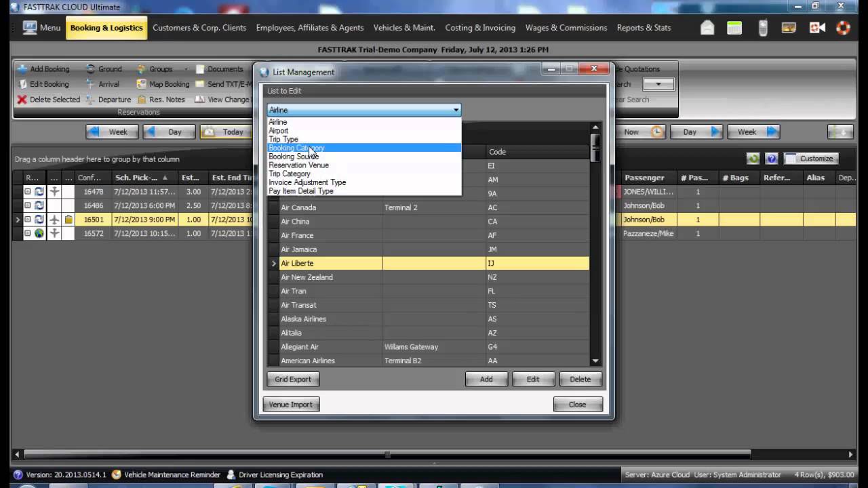Choose Invoice Adjustment Type from the list
Image resolution: width=868 pixels, height=488 pixels.
click(365, 182)
